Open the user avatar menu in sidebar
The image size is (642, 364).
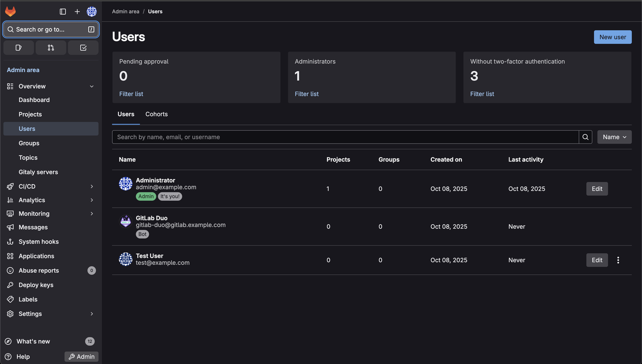click(92, 12)
